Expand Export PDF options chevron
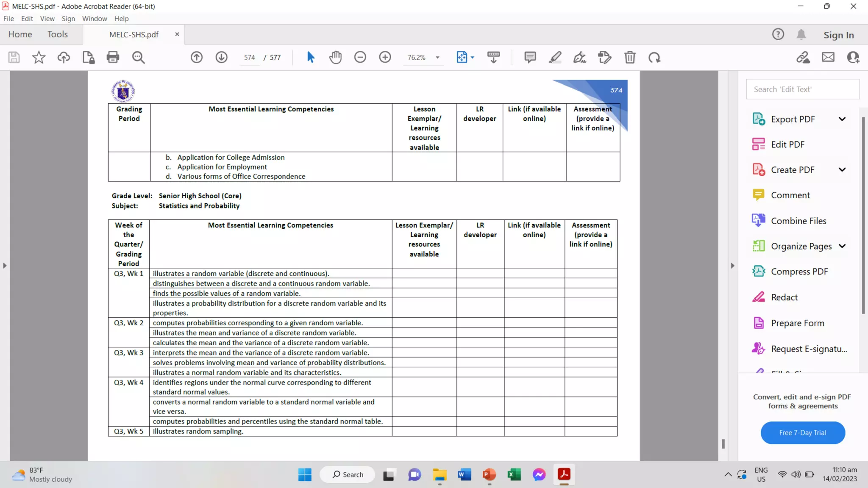The width and height of the screenshot is (868, 488). pyautogui.click(x=842, y=119)
